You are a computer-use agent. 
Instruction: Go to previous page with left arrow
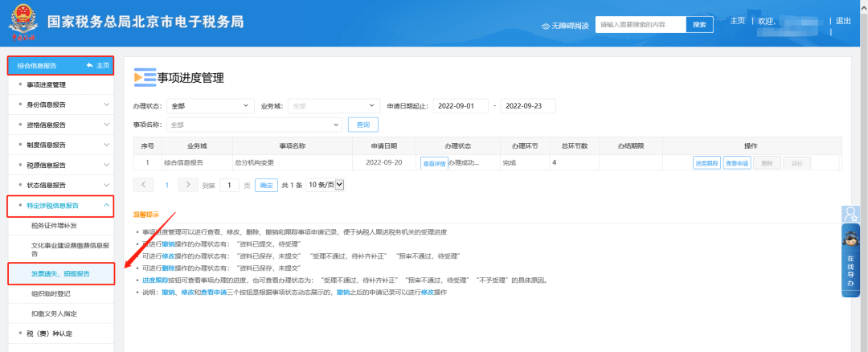coord(143,185)
